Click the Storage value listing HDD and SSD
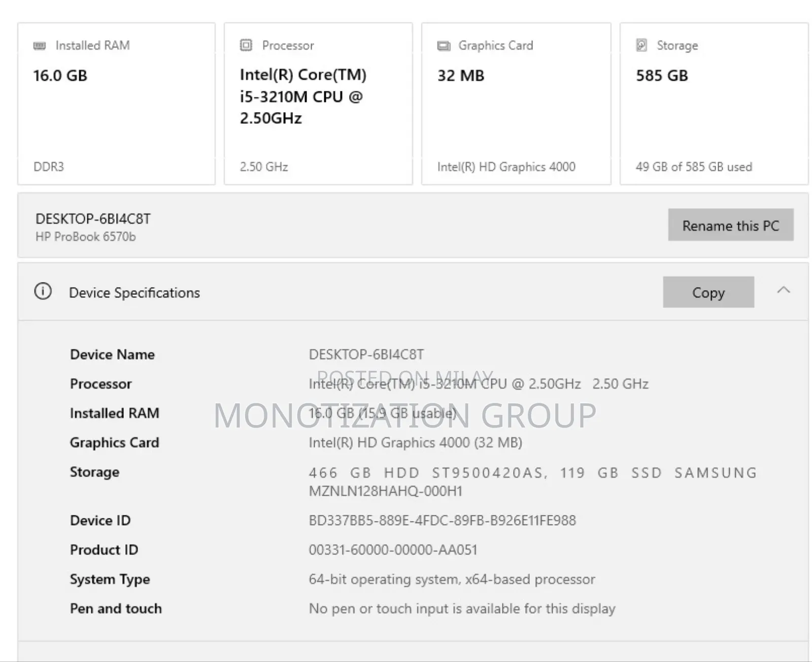 [532, 481]
